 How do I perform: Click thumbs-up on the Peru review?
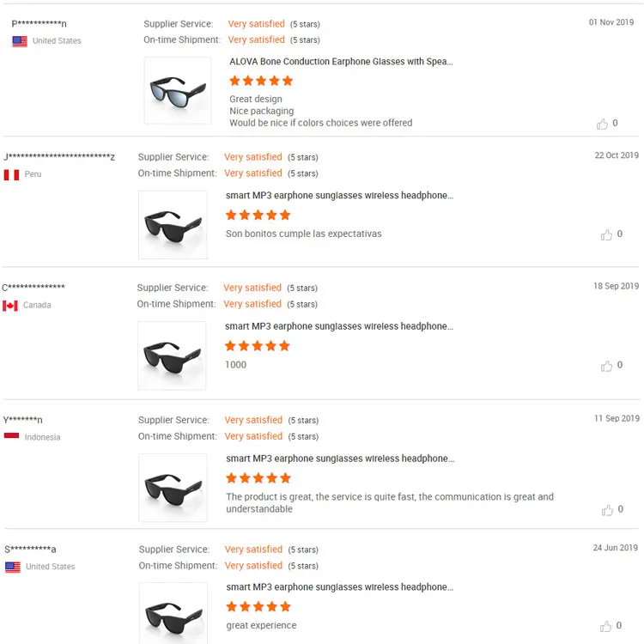607,234
